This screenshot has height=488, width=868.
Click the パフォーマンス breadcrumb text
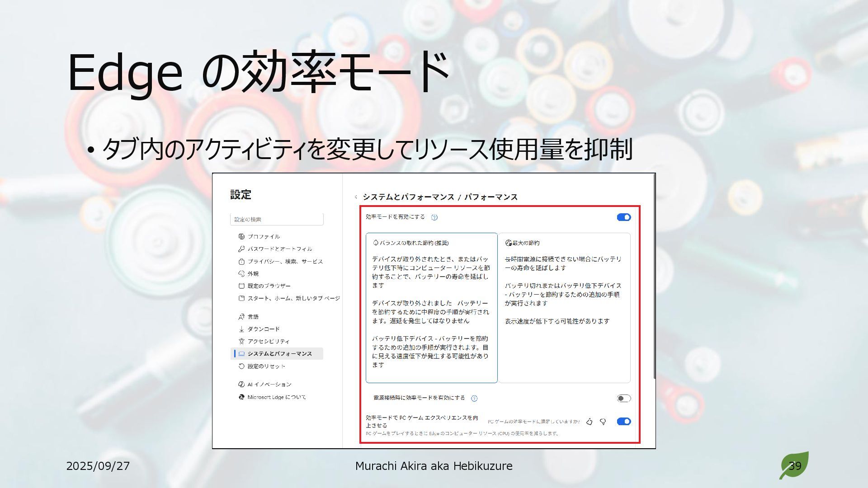(491, 197)
